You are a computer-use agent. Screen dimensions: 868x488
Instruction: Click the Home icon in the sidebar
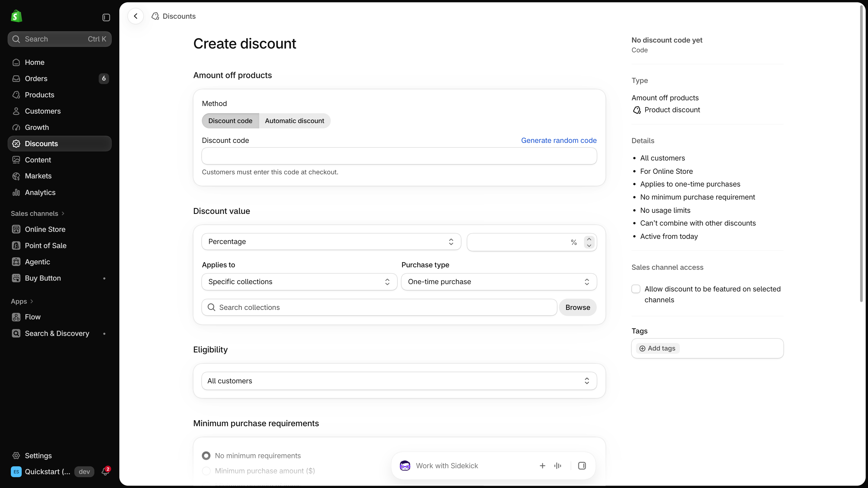[16, 62]
